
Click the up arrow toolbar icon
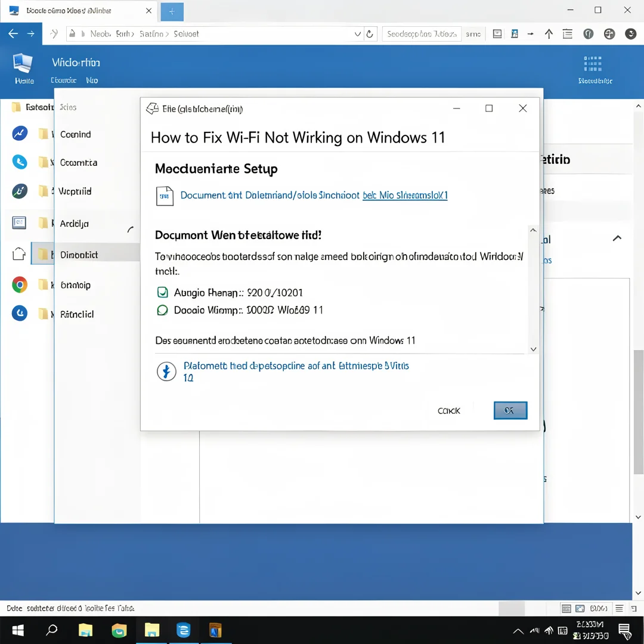pyautogui.click(x=549, y=34)
